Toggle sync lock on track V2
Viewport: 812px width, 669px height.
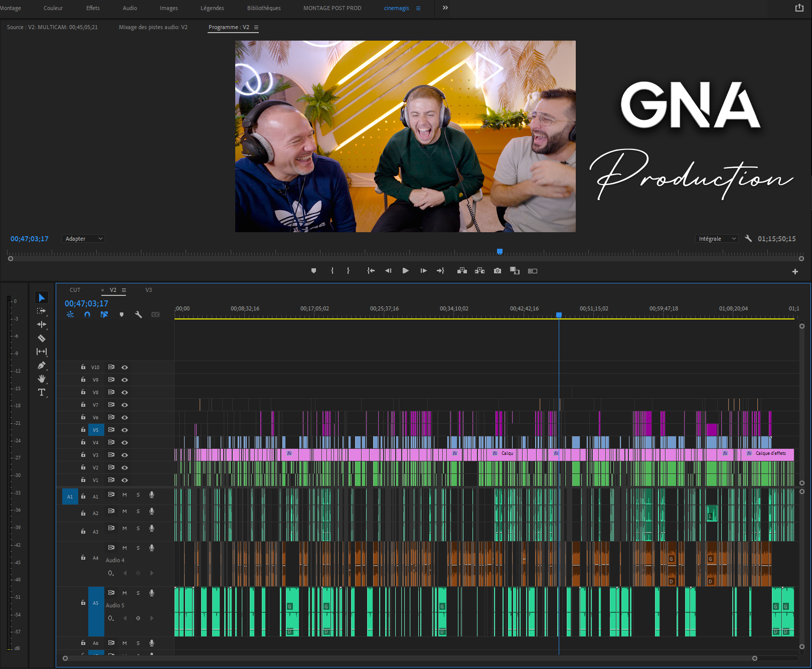click(111, 467)
